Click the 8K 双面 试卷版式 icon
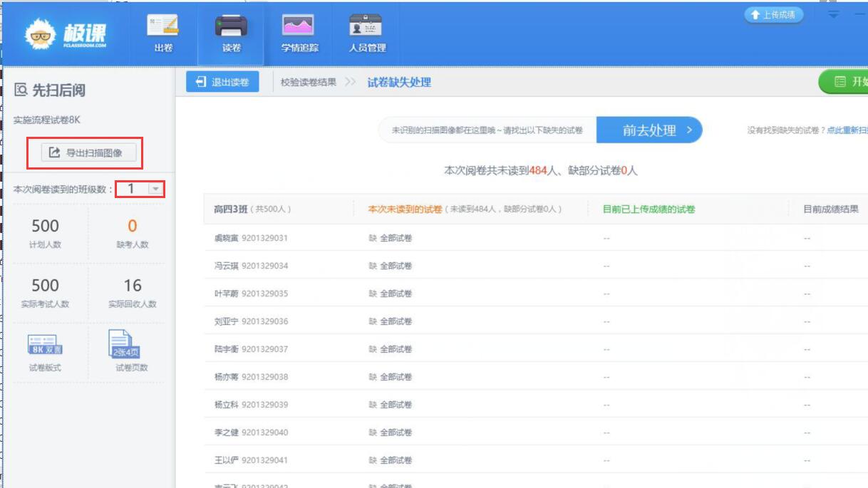The width and height of the screenshot is (868, 488). tap(44, 345)
